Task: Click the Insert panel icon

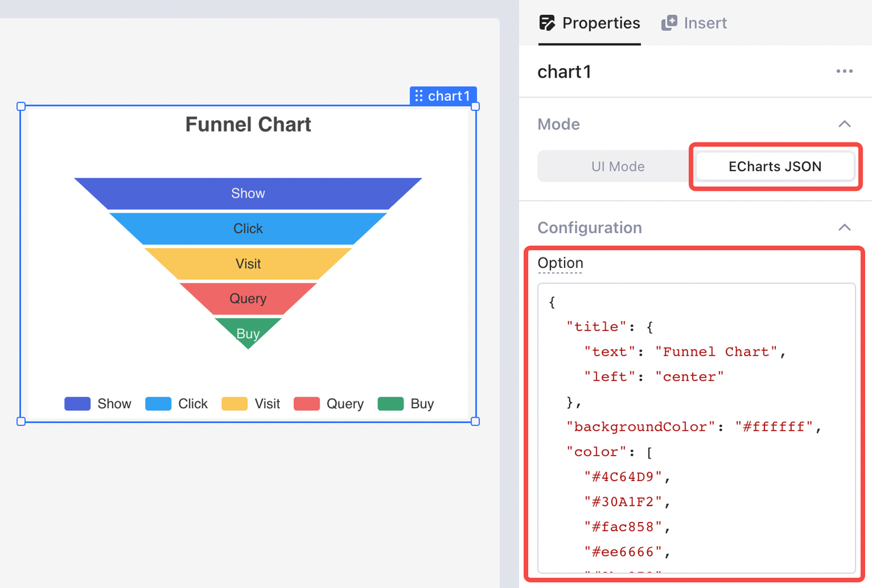Action: tap(669, 23)
